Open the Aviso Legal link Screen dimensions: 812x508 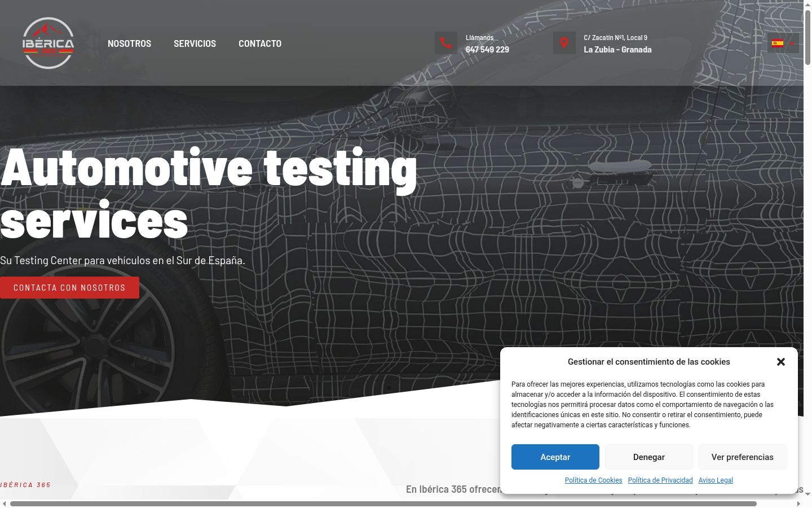(x=716, y=480)
